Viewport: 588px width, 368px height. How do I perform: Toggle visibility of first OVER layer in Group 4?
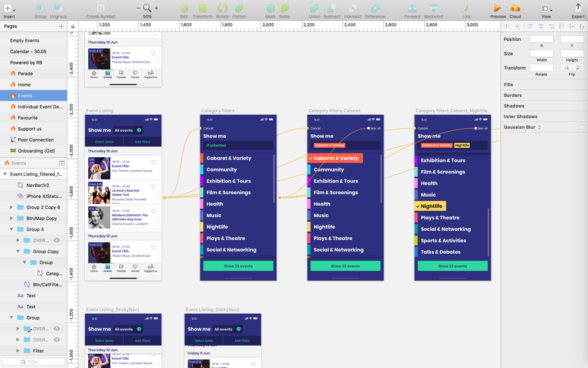[57, 240]
